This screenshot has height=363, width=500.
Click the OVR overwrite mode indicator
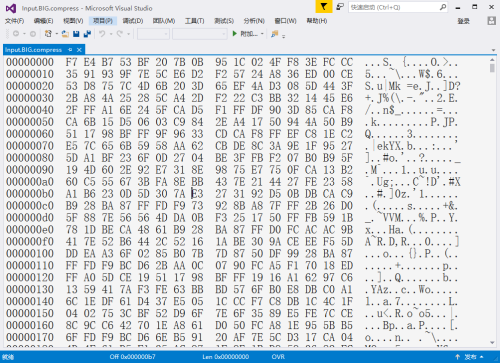(278, 357)
